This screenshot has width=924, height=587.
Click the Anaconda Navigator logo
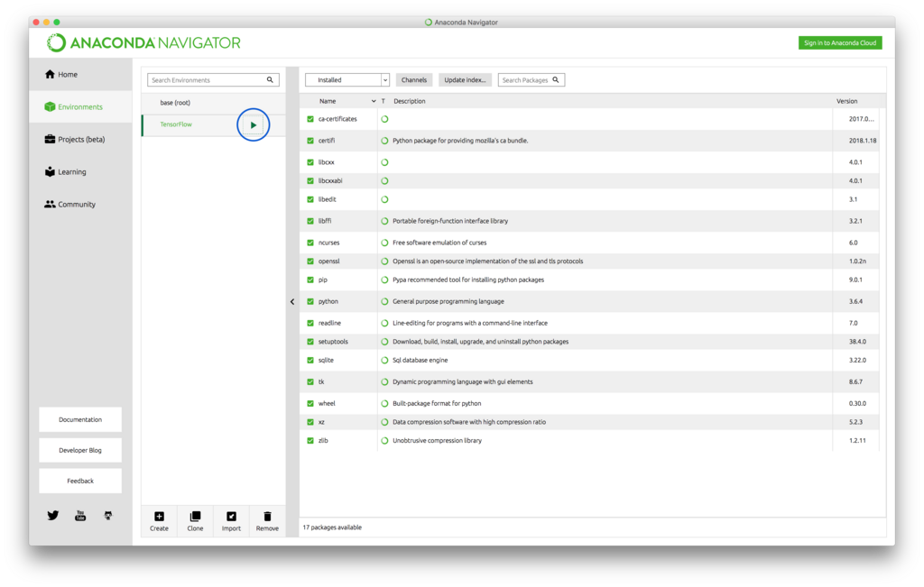143,43
